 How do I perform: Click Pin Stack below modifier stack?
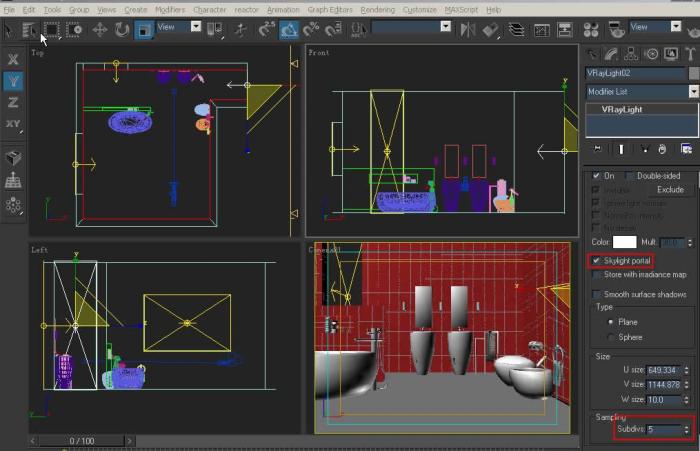click(x=597, y=149)
